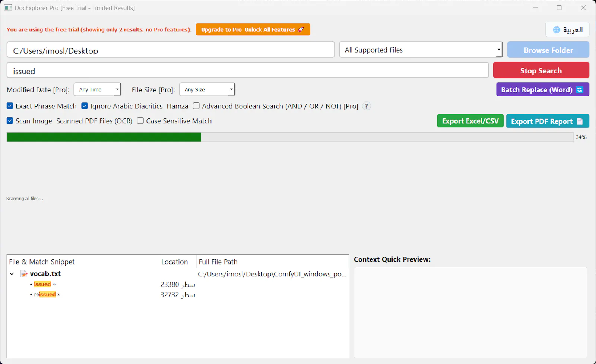The width and height of the screenshot is (596, 364).
Task: Click the folder path input field
Action: point(171,50)
